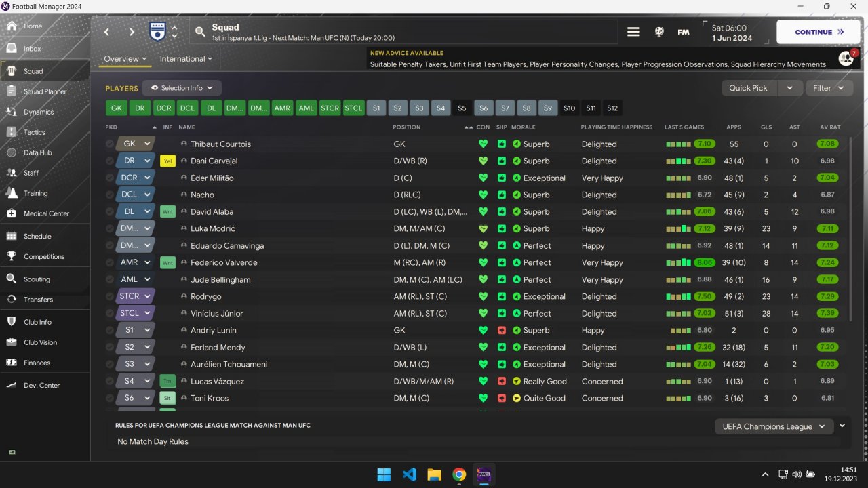Screen dimensions: 868x488
Task: Open Google Chrome from the taskbar
Action: (459, 474)
